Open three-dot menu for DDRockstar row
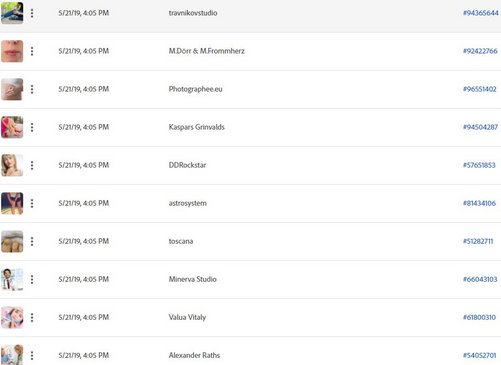The image size is (501, 365). [32, 165]
